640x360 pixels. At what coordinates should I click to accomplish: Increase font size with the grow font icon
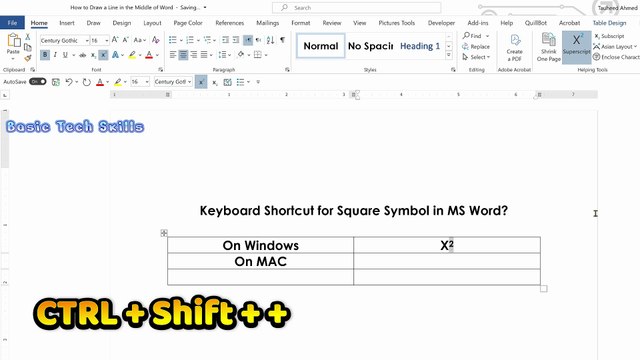[x=115, y=40]
